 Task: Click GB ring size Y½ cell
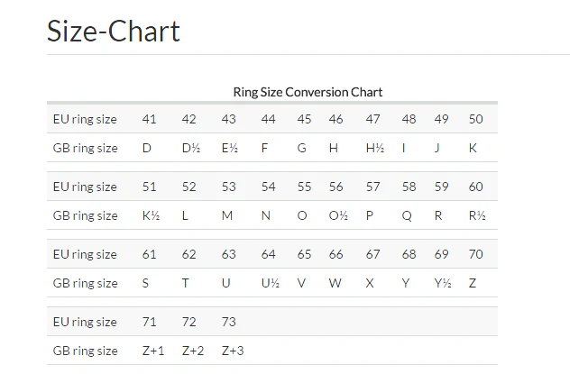(x=442, y=283)
